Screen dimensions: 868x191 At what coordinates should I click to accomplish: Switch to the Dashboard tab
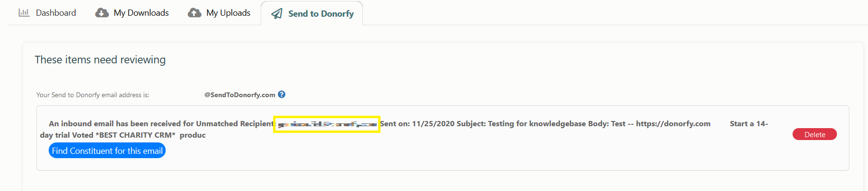(x=47, y=13)
